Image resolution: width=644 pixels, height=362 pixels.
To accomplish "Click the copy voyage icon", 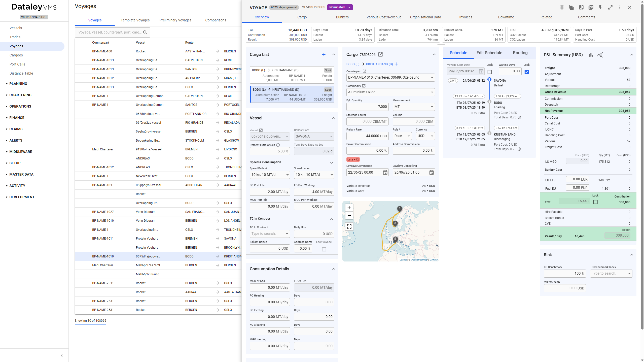I will 571,7.
